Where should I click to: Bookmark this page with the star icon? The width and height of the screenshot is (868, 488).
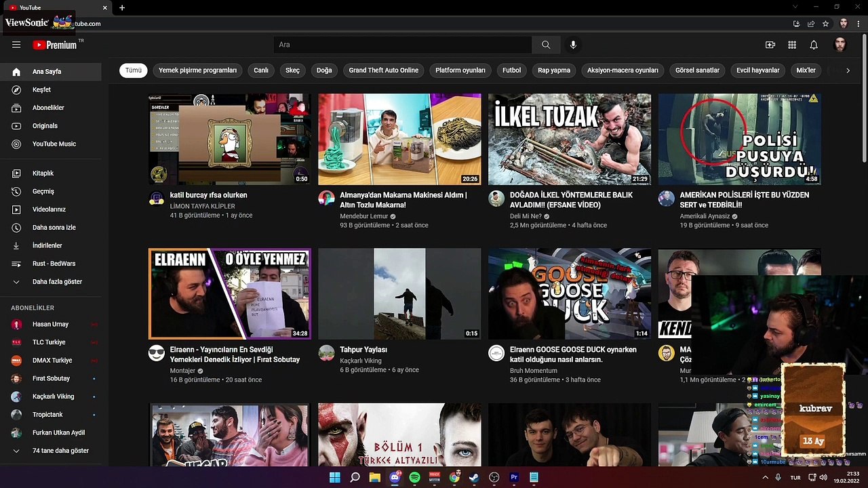(x=825, y=23)
